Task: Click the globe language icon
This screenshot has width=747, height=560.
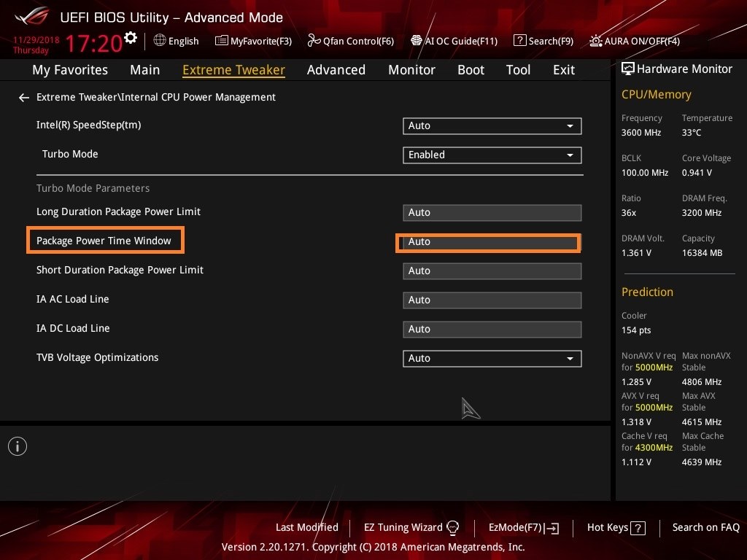Action: click(x=160, y=41)
